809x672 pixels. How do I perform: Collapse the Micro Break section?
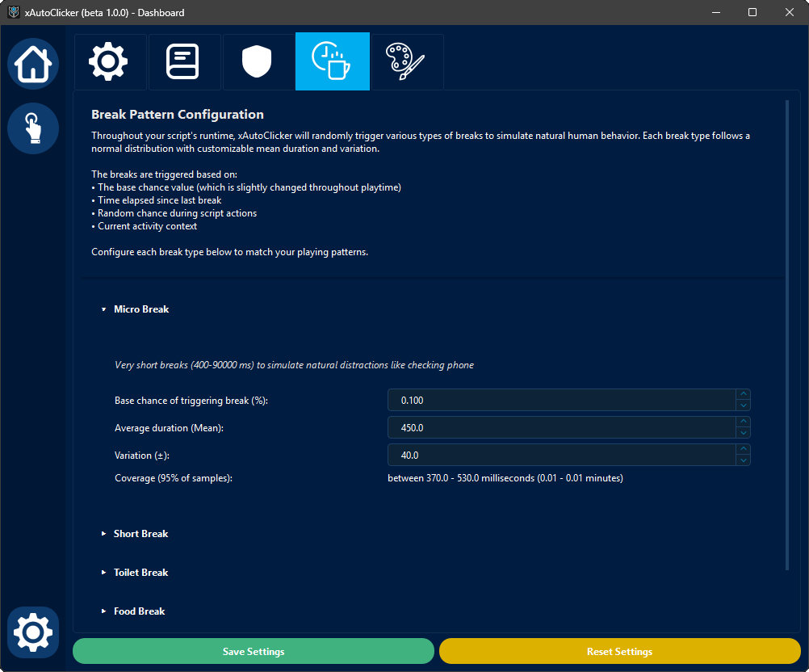click(x=141, y=309)
